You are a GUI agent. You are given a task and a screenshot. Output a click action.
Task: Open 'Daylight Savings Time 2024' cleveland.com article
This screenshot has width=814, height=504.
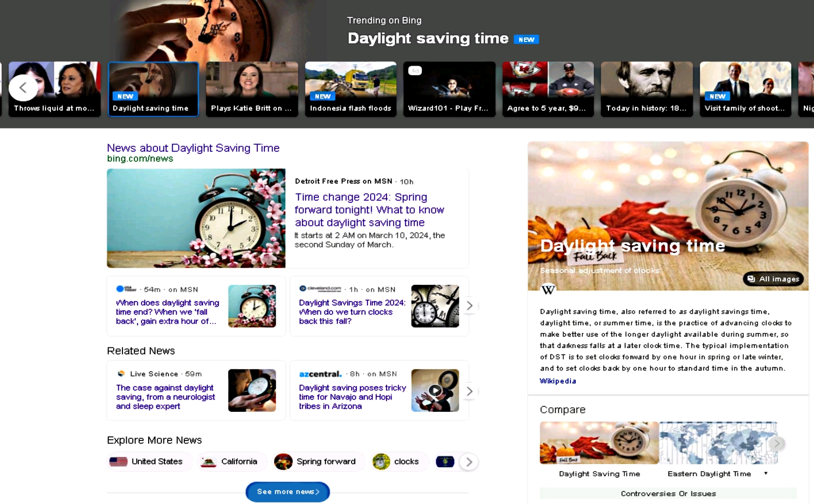[x=352, y=312]
